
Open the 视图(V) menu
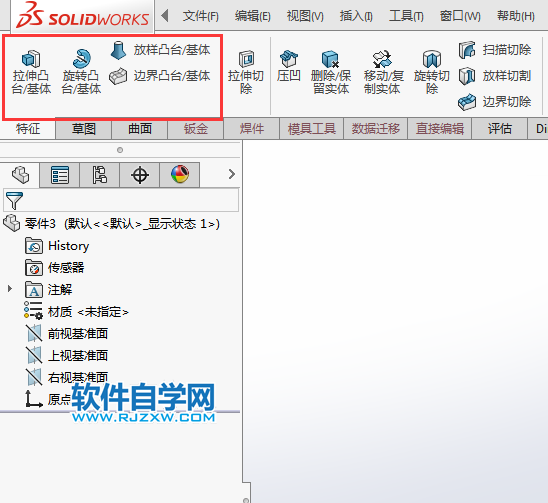305,16
